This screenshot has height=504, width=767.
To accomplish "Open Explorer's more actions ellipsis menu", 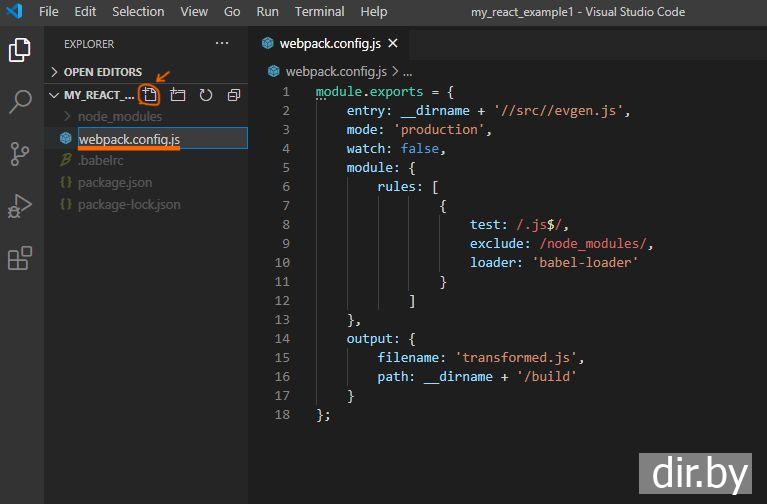I will (222, 44).
